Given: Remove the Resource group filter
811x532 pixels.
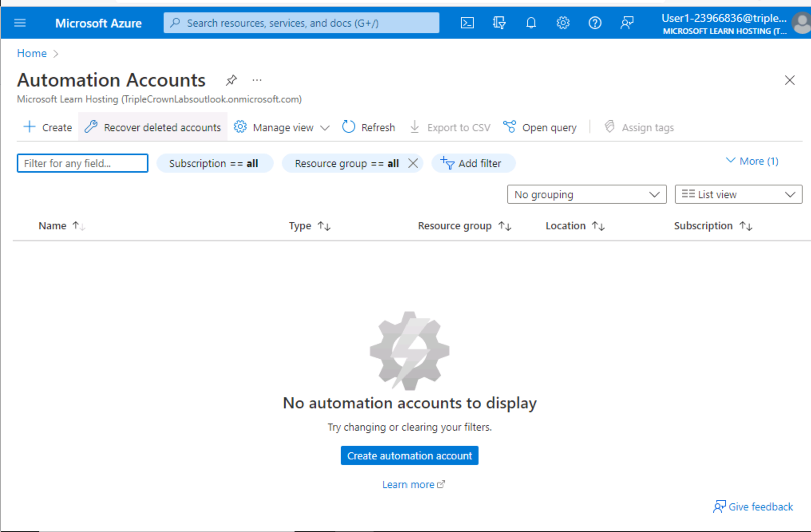Looking at the screenshot, I should click(x=413, y=163).
